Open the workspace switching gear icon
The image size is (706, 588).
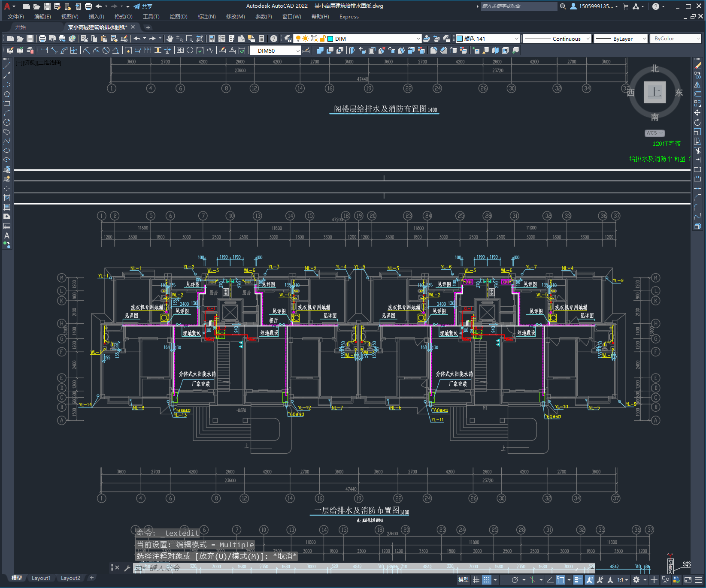tap(636, 580)
